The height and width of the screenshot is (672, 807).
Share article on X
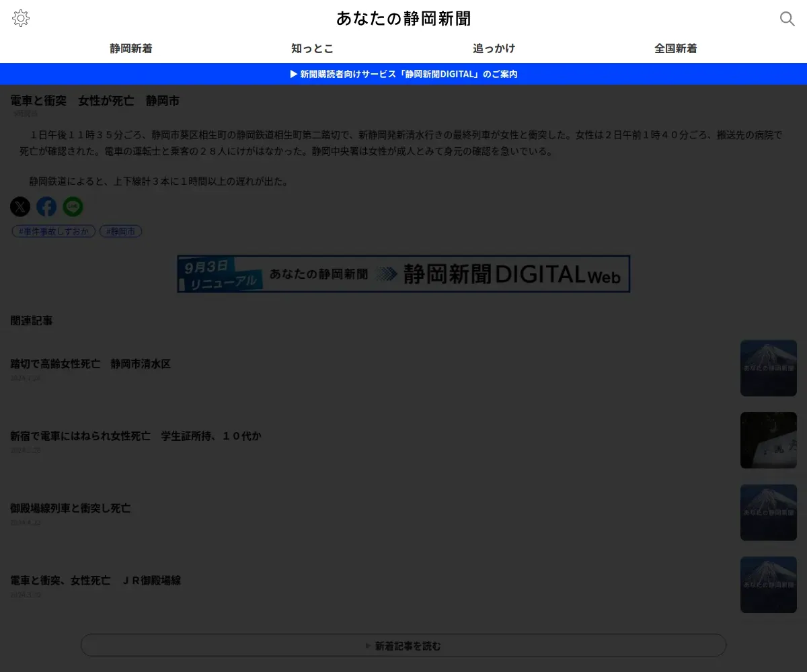pyautogui.click(x=20, y=206)
